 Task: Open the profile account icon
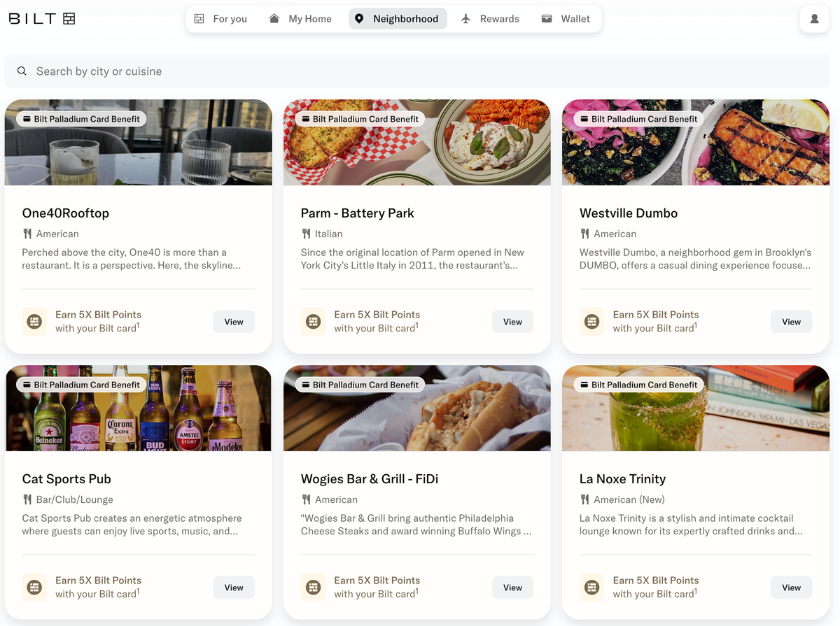pos(814,18)
